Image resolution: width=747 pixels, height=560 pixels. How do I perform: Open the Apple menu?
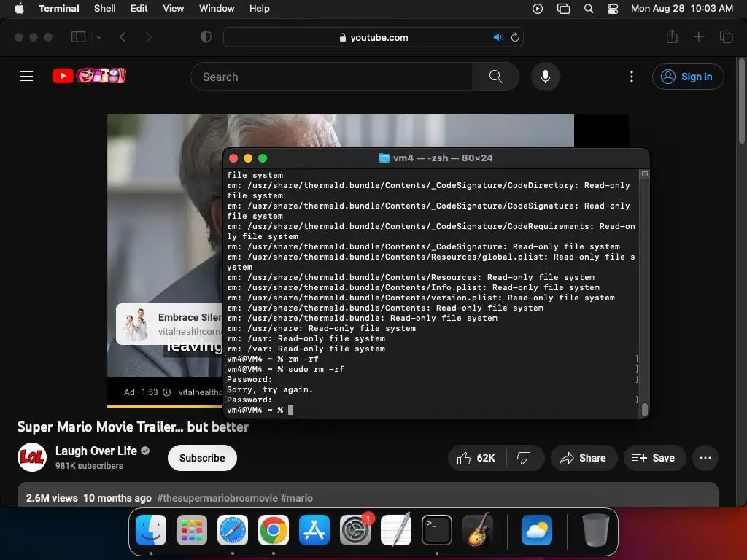click(19, 8)
